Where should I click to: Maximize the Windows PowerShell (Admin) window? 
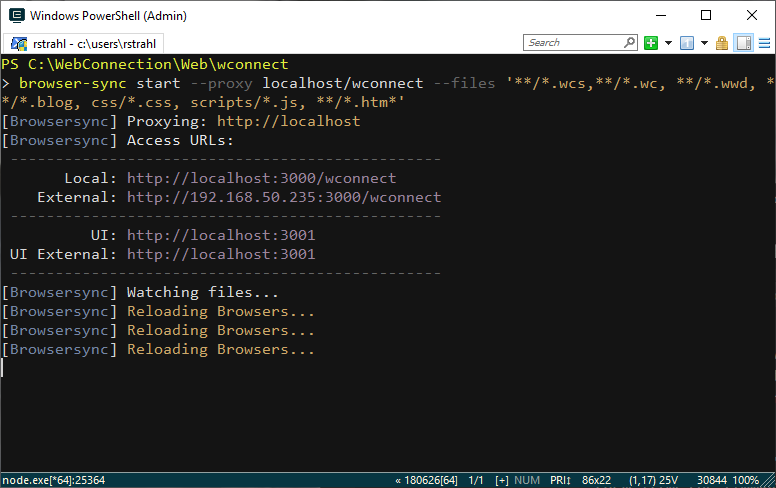point(706,15)
